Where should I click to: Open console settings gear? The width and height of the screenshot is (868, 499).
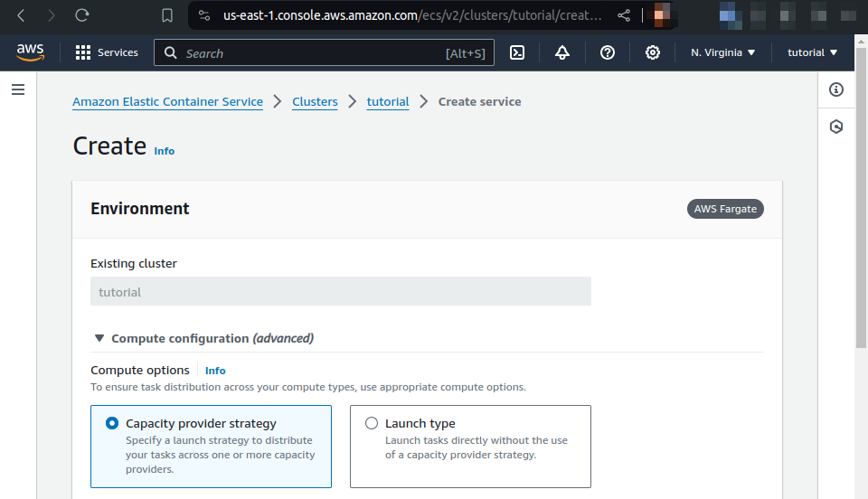(653, 52)
